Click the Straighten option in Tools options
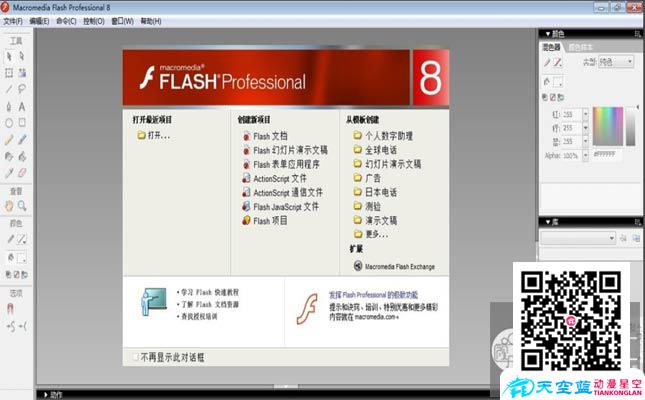 pyautogui.click(x=23, y=327)
